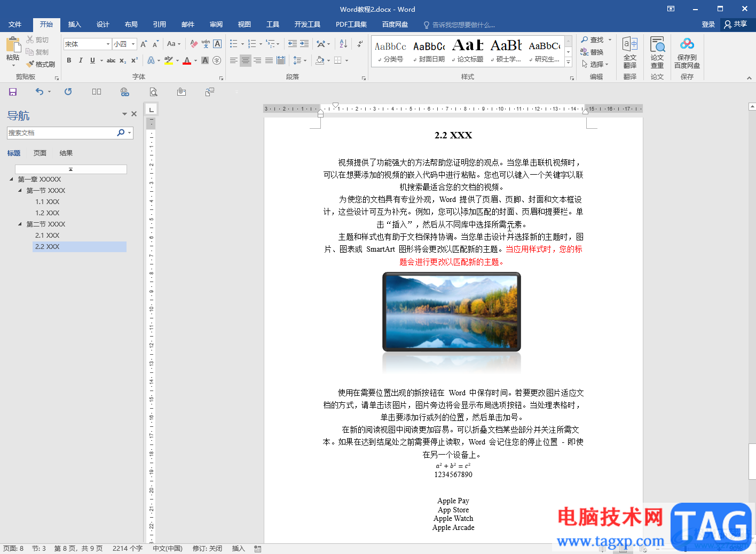The image size is (756, 554).
Task: Toggle character shading (gray A)
Action: coord(205,60)
